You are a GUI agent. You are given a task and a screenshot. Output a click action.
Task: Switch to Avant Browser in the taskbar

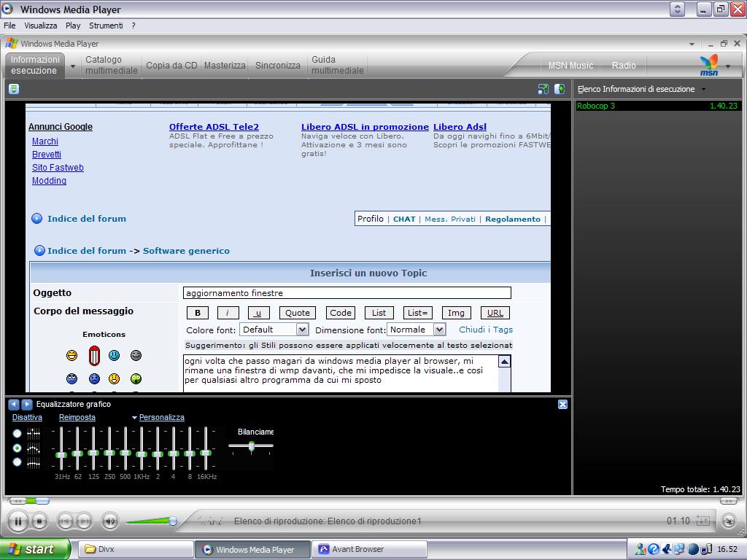(369, 550)
